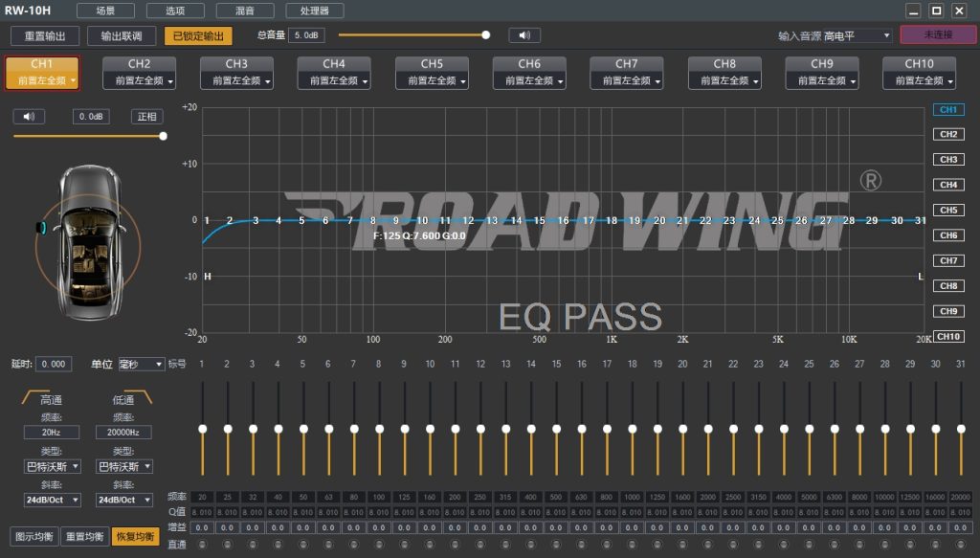The image size is (980, 558).
Task: Click the 图示均衡 button
Action: 33,536
